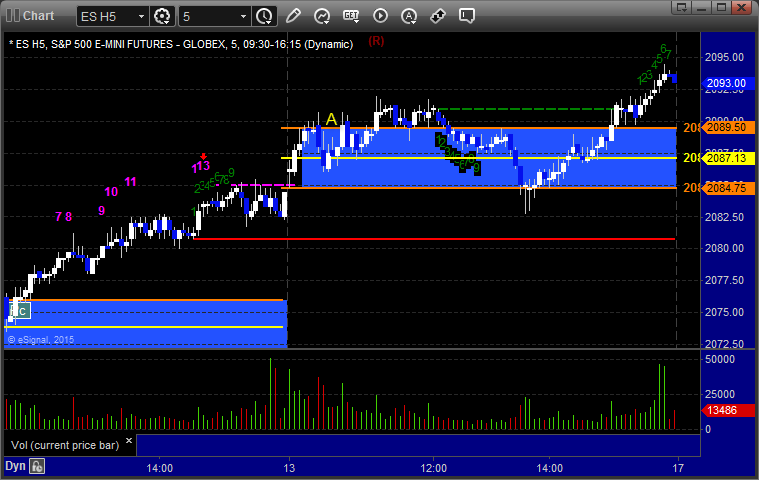The image size is (759, 480).
Task: Click the '13' date label on time axis
Action: [289, 468]
